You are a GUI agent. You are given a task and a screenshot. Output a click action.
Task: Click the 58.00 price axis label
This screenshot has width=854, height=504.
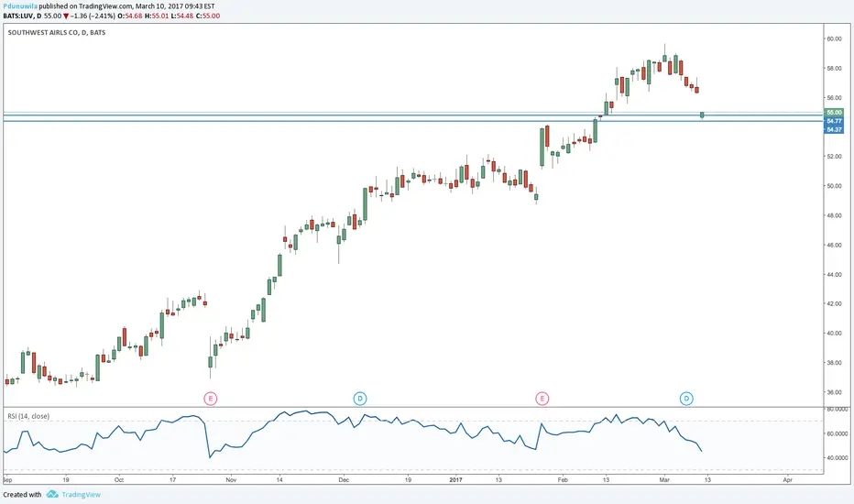click(x=835, y=68)
